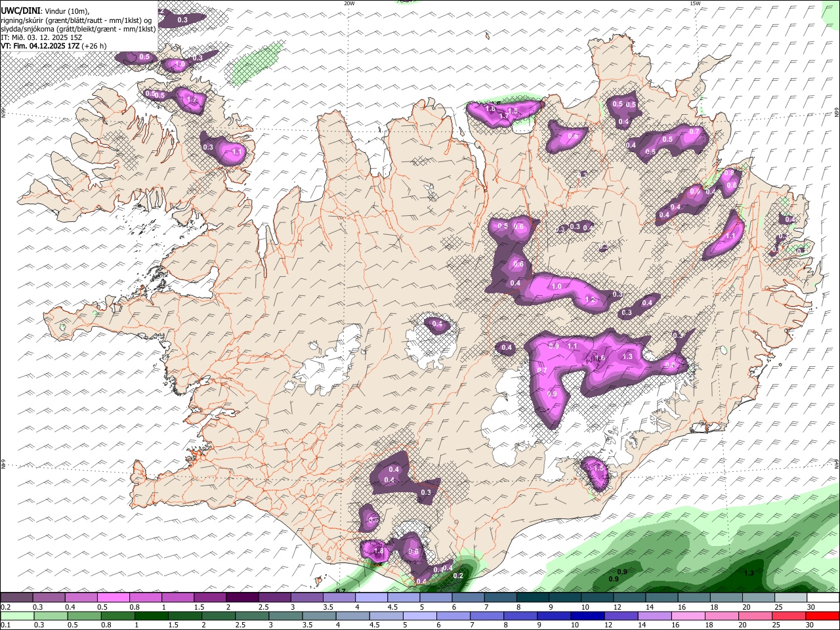This screenshot has width=840, height=630.
Task: Click upper legend swatch between 12 and 14
Action: click(x=629, y=598)
